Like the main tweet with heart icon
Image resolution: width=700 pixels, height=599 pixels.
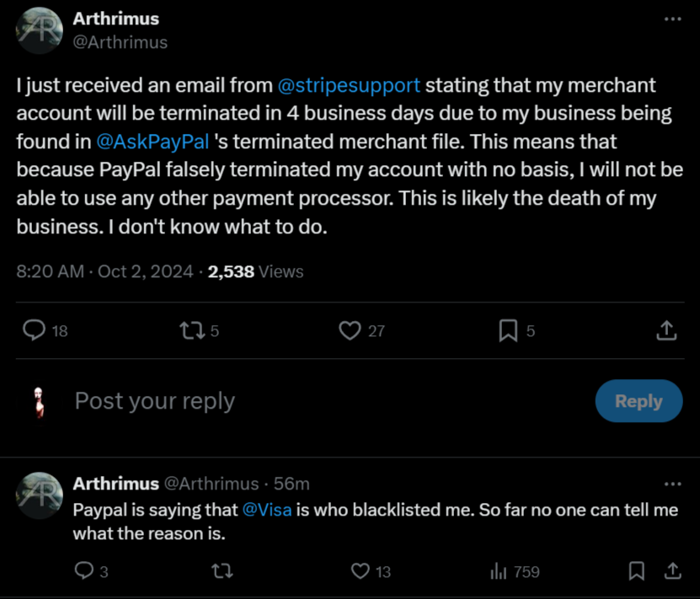tap(350, 331)
